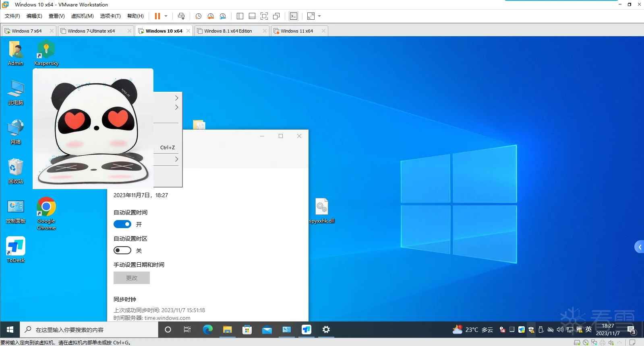Screen dimensions: 644x346
Task: Turn on the 自动设置时区 switch
Action: (122, 250)
